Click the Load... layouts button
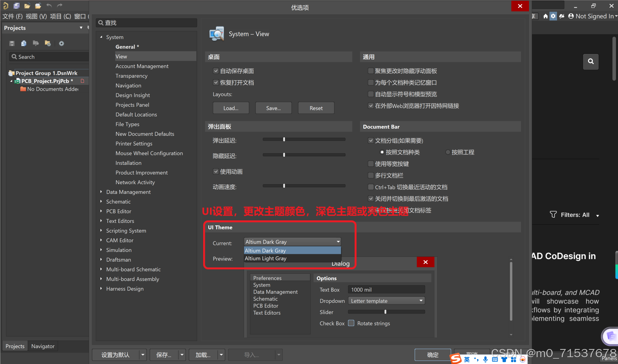Screen dimensions: 618x364 (x=231, y=108)
